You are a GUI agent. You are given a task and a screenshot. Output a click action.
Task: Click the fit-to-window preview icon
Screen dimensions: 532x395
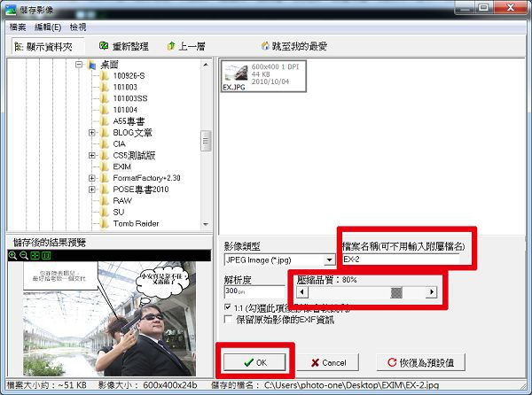coord(35,255)
